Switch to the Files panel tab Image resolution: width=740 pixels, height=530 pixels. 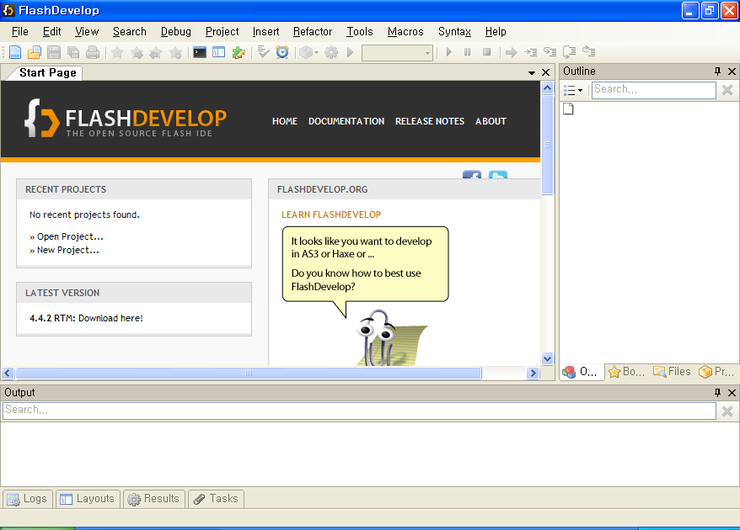[x=672, y=372]
